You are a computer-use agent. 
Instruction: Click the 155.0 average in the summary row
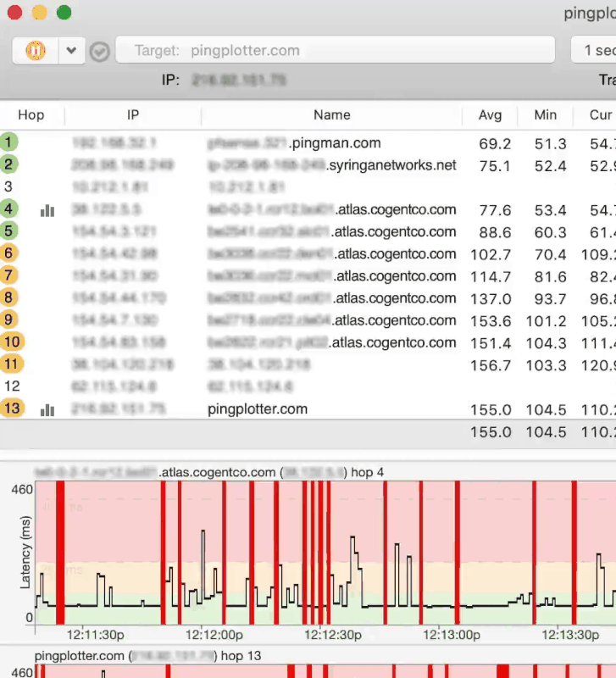tap(491, 432)
